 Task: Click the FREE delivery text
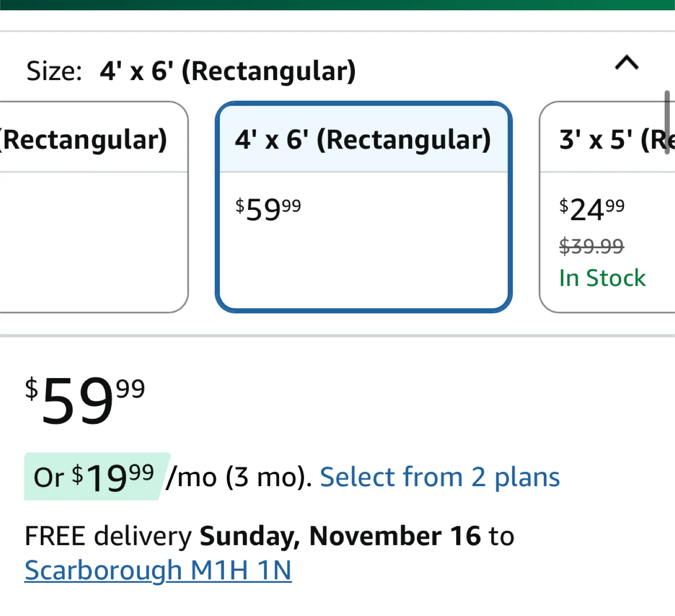point(108,536)
